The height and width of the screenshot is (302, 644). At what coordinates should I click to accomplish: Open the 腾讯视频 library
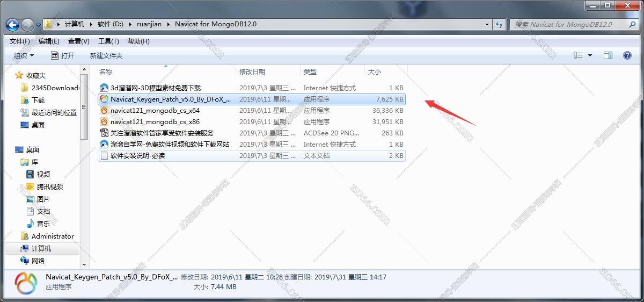point(50,186)
